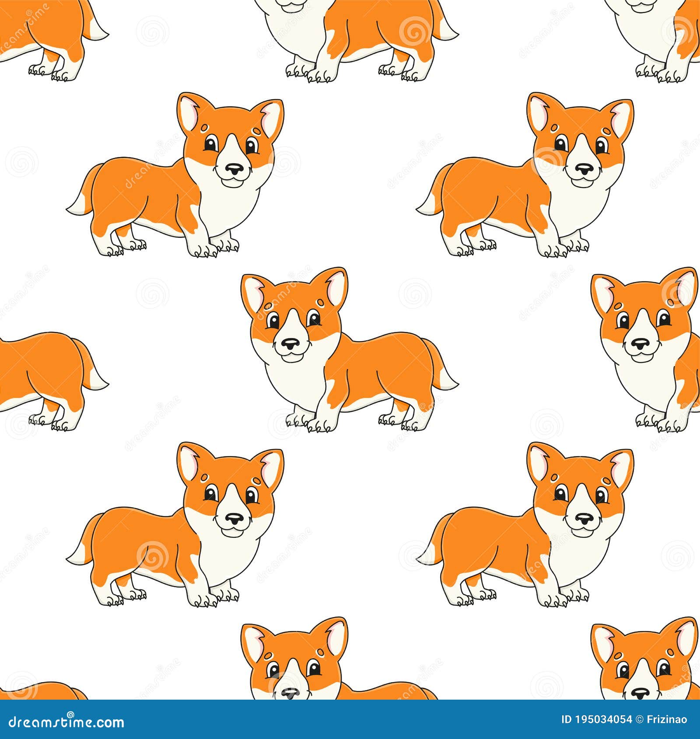Viewport: 700px width, 739px height.
Task: Click the left ear of the center corgi
Action: click(256, 291)
